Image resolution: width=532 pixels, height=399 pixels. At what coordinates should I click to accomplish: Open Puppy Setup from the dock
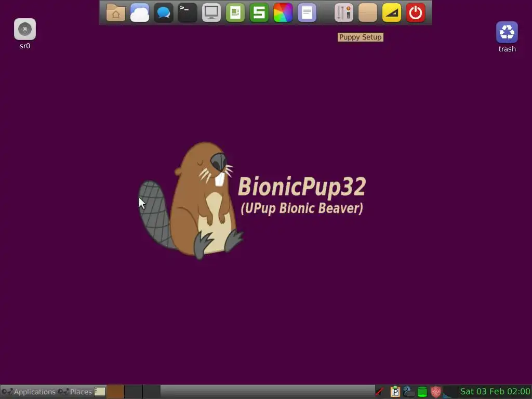click(344, 13)
